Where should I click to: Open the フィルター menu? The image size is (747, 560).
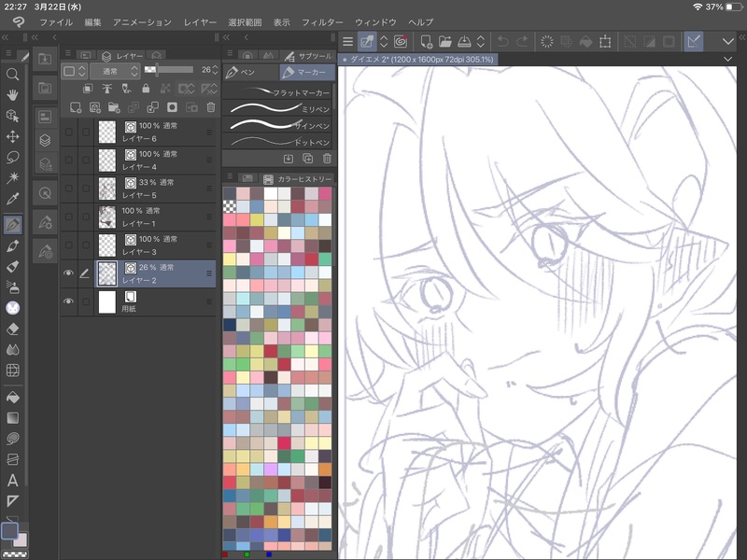322,22
